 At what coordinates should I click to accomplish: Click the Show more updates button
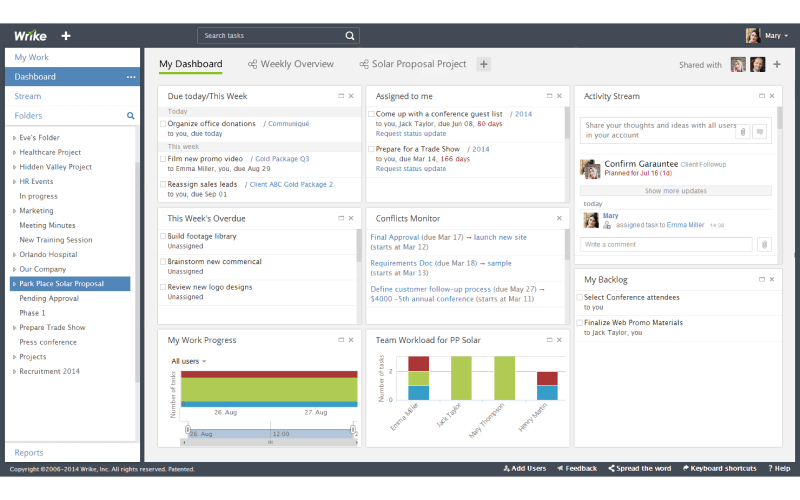675,190
